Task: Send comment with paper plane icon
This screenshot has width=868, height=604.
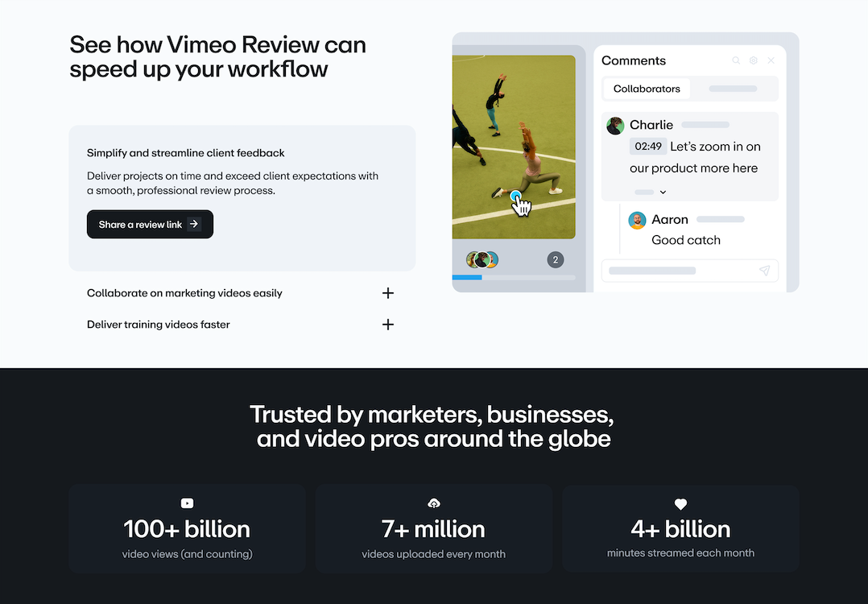Action: point(764,270)
